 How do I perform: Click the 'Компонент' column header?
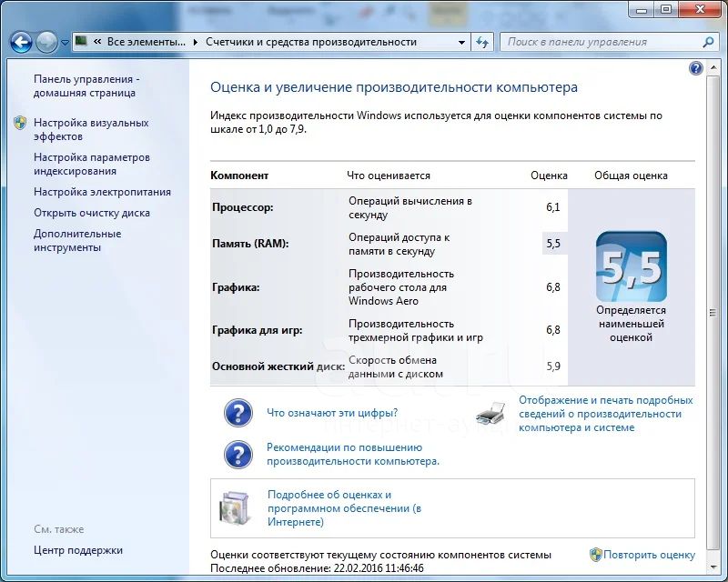[239, 176]
